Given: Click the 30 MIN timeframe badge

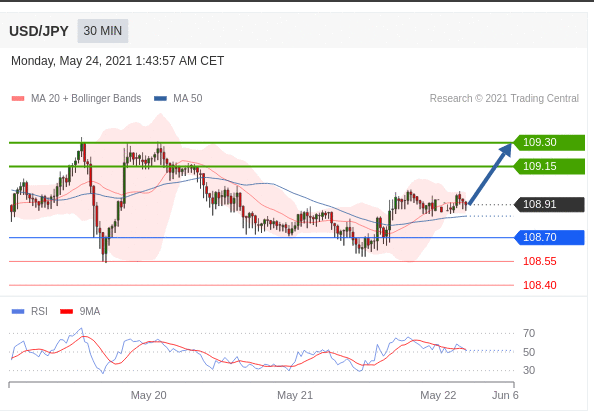Looking at the screenshot, I should [103, 31].
